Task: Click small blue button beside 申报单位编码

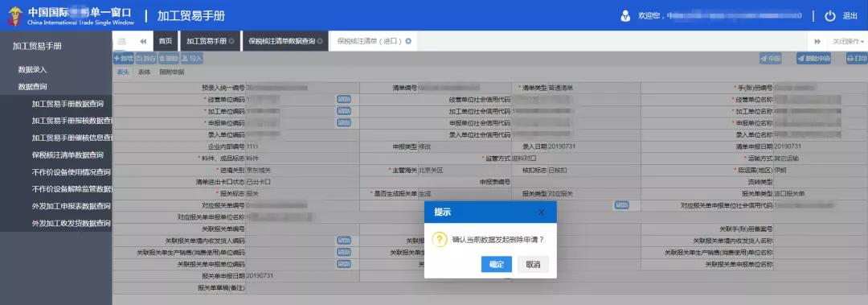Action: tap(344, 122)
